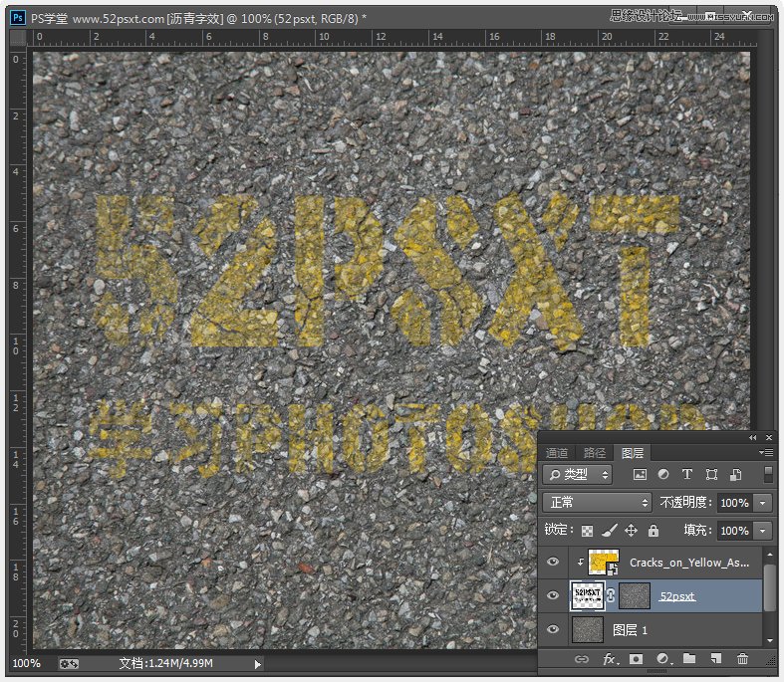Click the 填充 label
The height and width of the screenshot is (682, 784).
[698, 530]
